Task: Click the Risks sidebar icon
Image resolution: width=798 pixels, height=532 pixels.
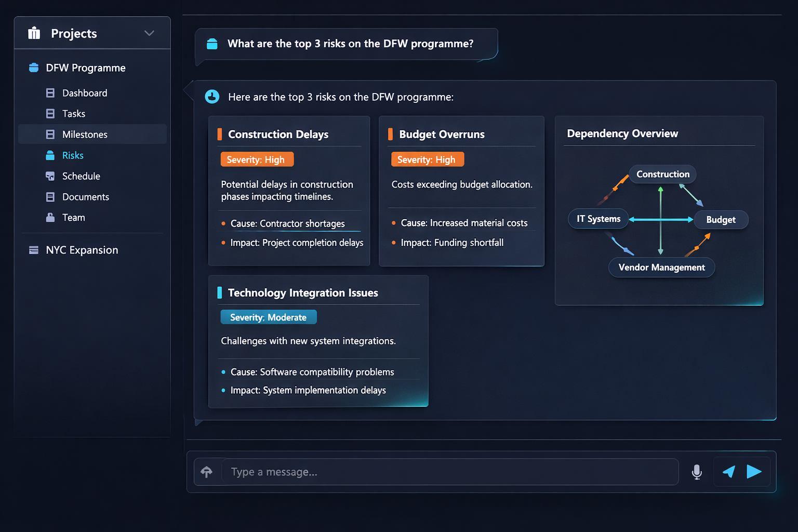Action: [x=50, y=155]
